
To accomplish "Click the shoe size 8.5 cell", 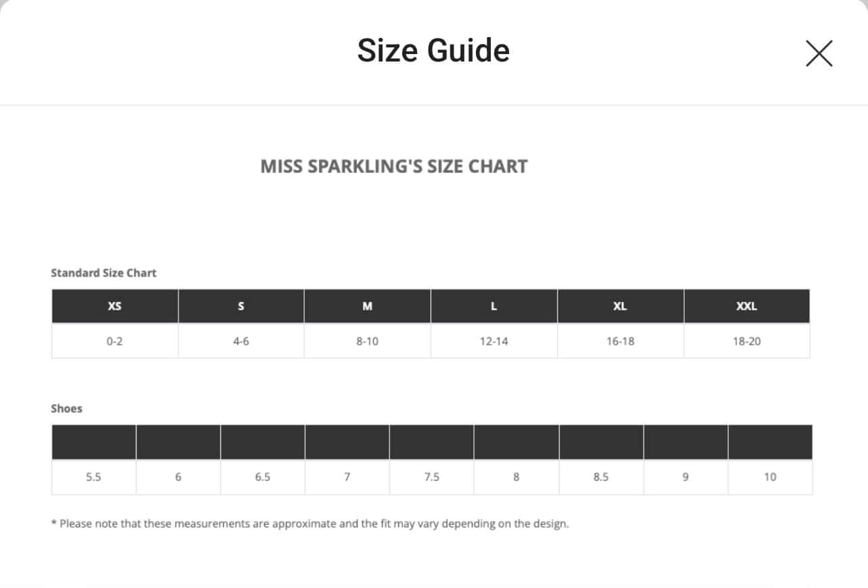I will 601,477.
